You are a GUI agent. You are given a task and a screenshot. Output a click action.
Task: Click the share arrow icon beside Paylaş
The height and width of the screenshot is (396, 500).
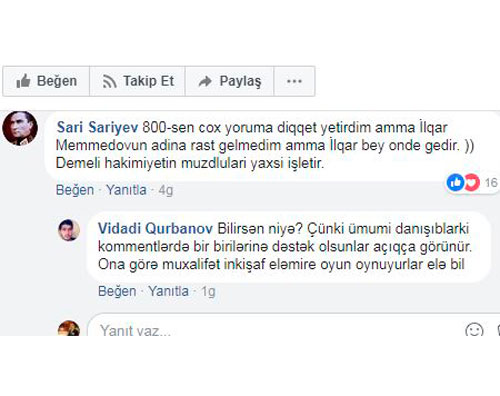pos(205,81)
